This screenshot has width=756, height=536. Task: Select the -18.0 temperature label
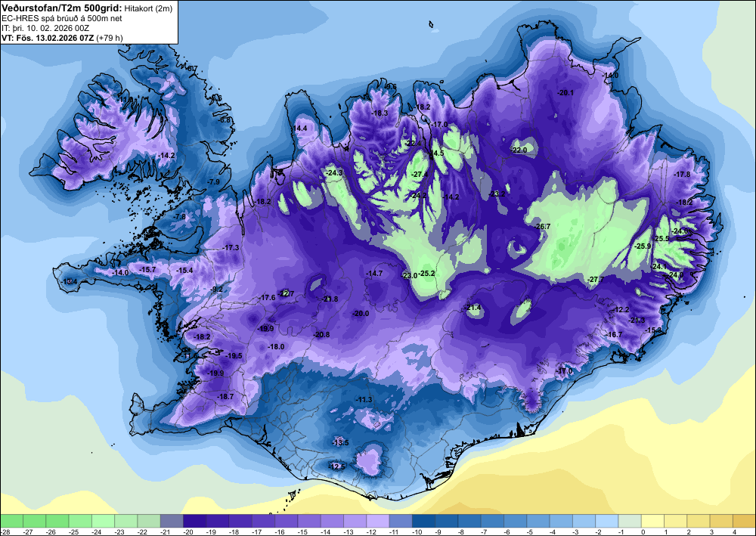pyautogui.click(x=276, y=346)
